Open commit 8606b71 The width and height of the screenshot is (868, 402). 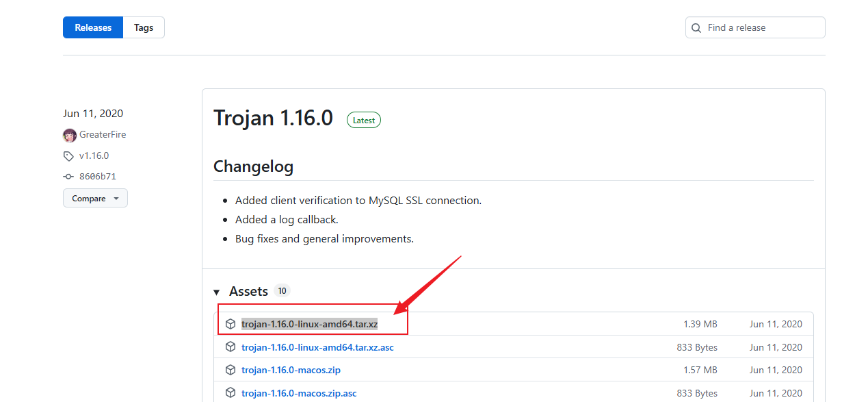point(98,176)
